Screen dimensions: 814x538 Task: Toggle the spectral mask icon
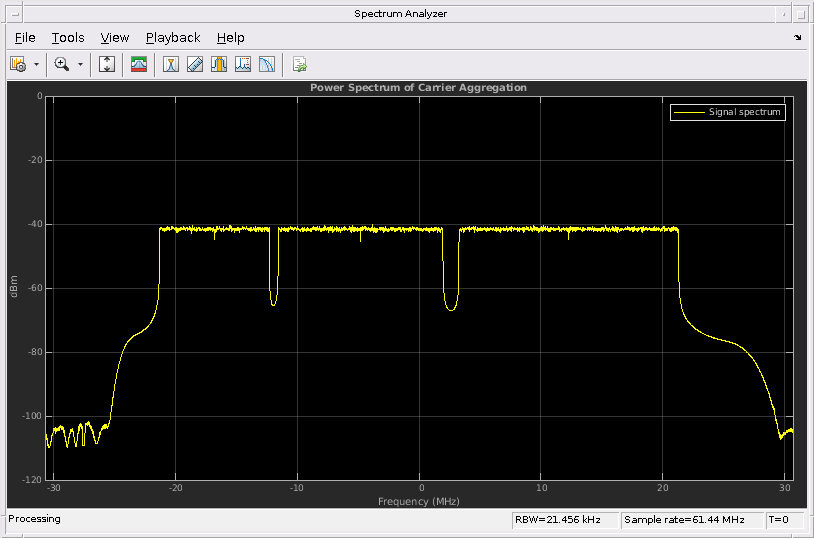pos(139,64)
